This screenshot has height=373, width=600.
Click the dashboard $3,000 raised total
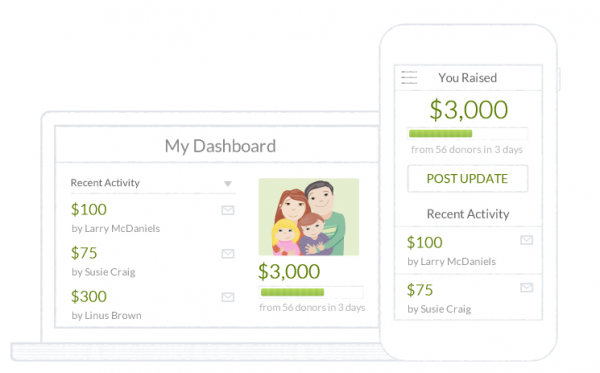tap(289, 272)
